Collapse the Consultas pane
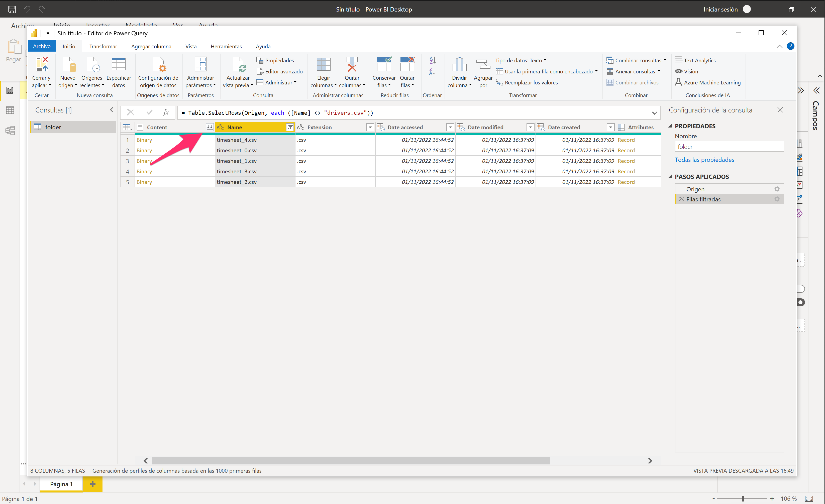 coord(112,110)
